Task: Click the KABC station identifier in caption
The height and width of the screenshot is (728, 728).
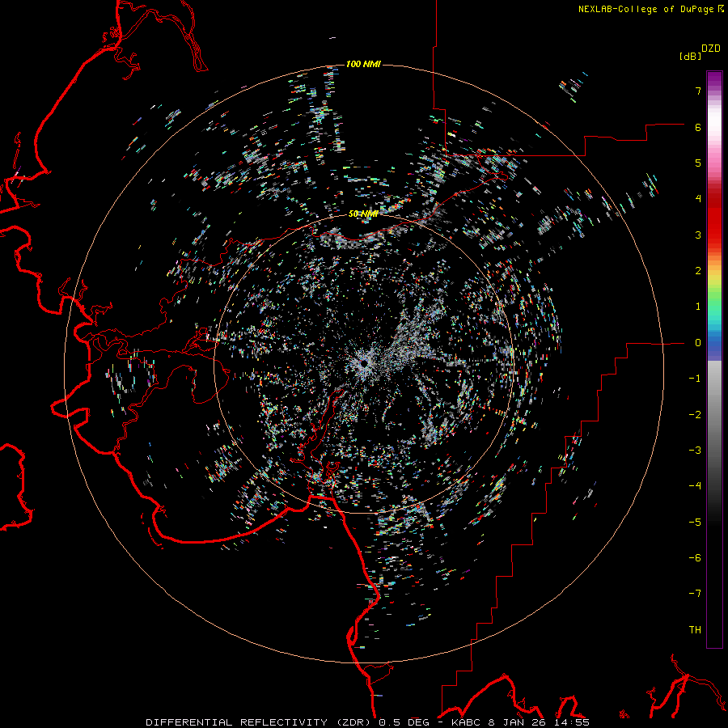Action: click(x=466, y=722)
